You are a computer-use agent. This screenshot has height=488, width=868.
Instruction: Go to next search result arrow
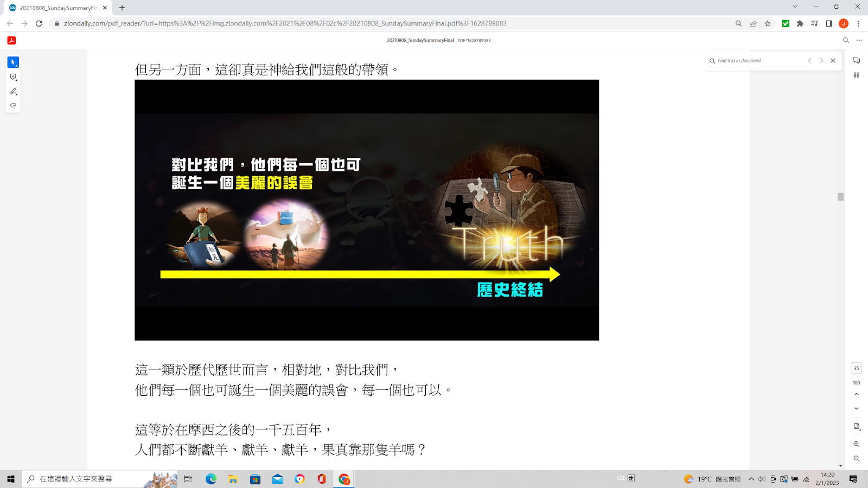point(821,61)
